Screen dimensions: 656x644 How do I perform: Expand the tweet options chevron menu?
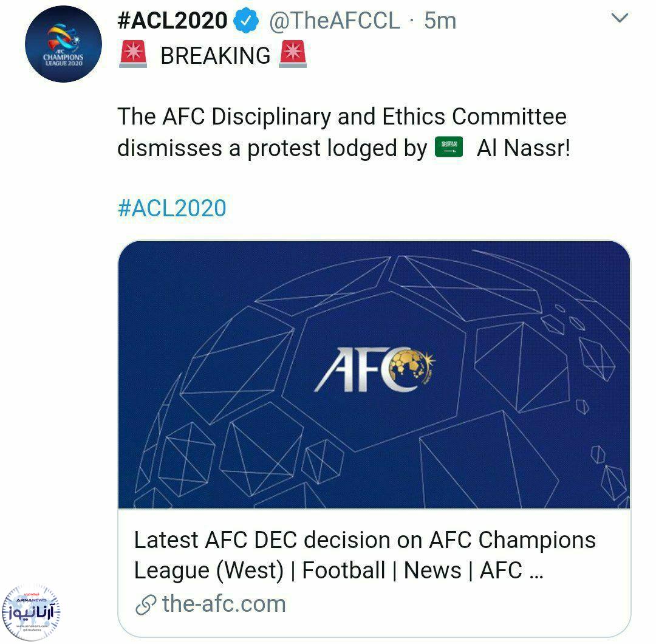(620, 18)
